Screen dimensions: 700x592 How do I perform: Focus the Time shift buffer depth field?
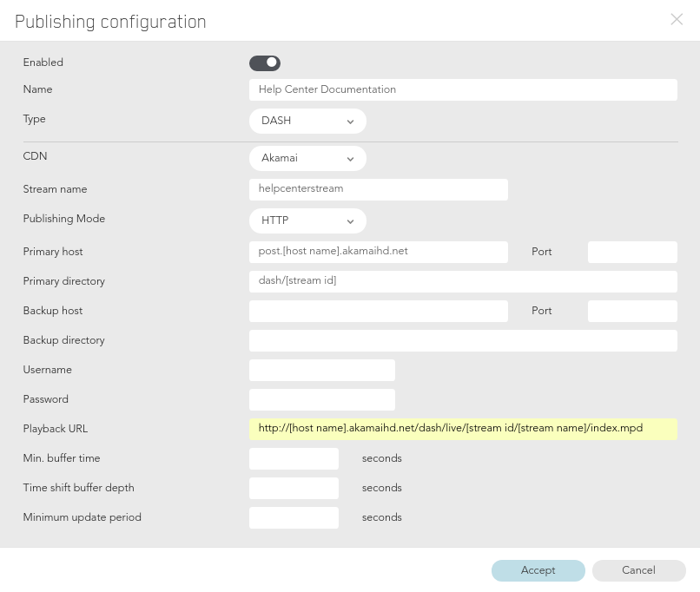pyautogui.click(x=294, y=488)
